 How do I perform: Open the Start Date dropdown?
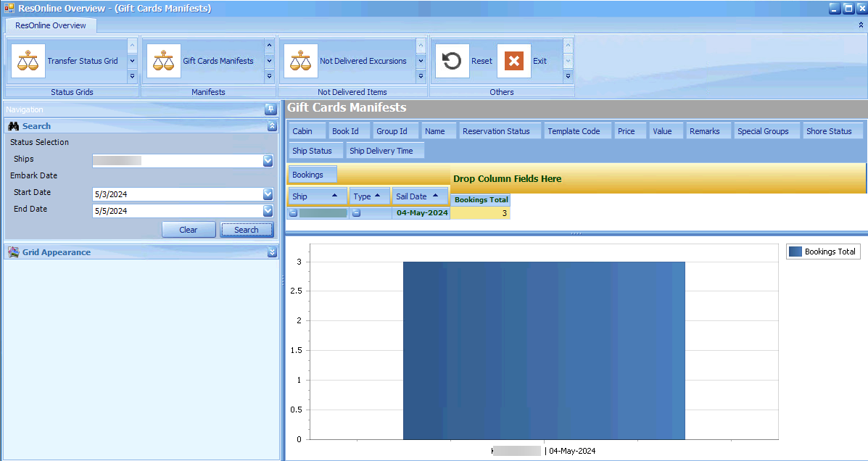pos(268,194)
